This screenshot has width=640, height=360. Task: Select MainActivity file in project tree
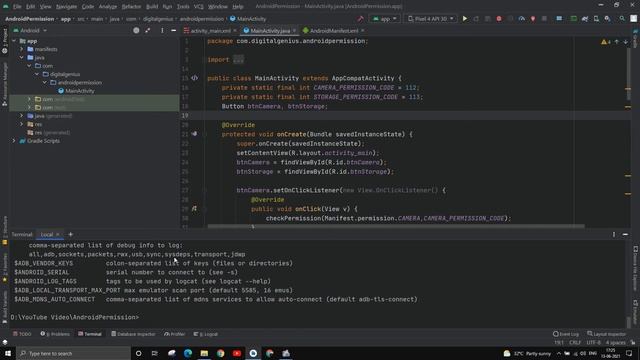click(80, 91)
